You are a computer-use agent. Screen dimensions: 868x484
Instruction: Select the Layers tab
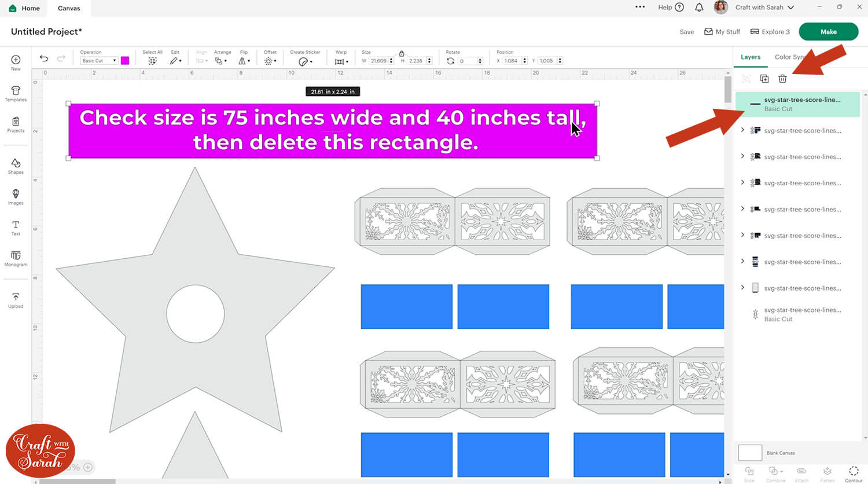click(x=751, y=57)
